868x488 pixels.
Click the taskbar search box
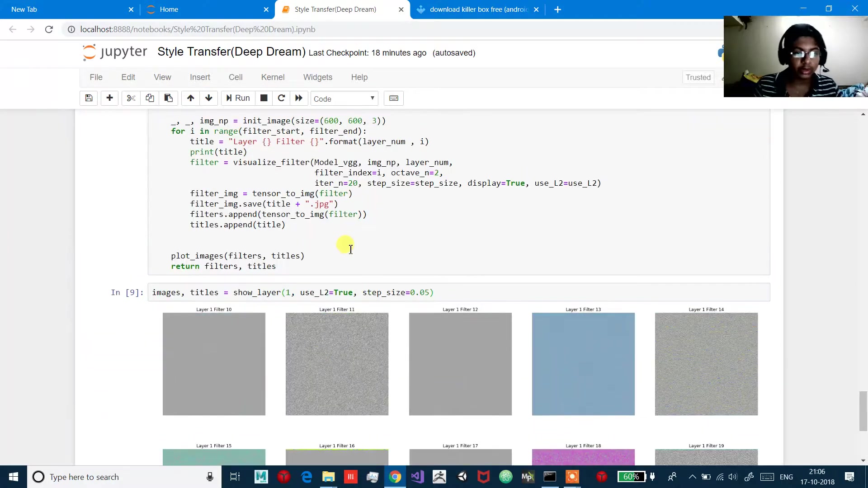124,477
